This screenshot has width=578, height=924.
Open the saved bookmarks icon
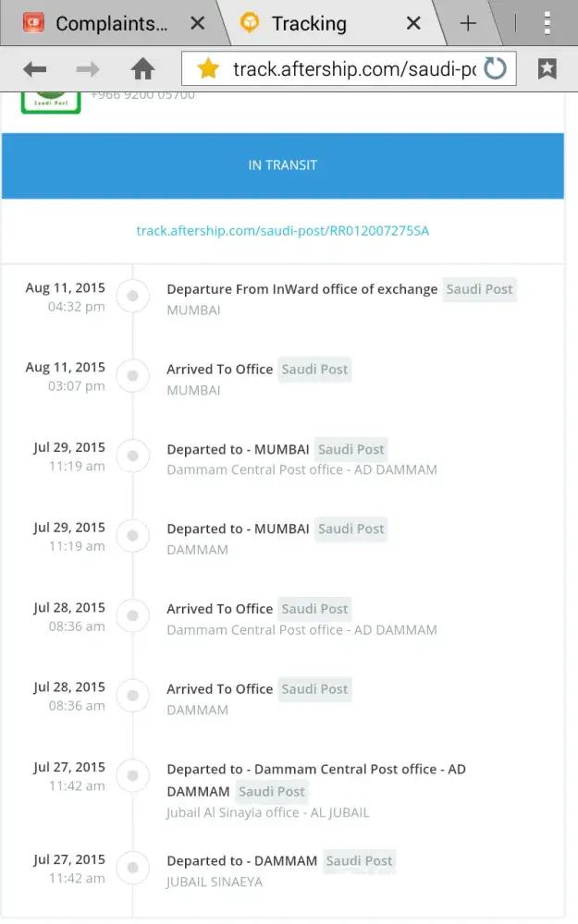547,69
